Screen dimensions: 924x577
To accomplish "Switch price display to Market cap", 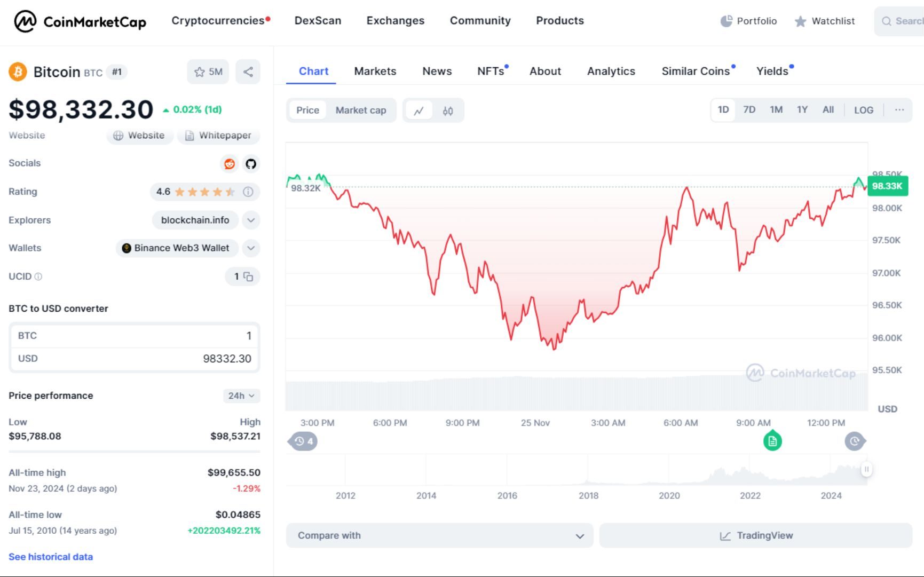I will point(361,110).
